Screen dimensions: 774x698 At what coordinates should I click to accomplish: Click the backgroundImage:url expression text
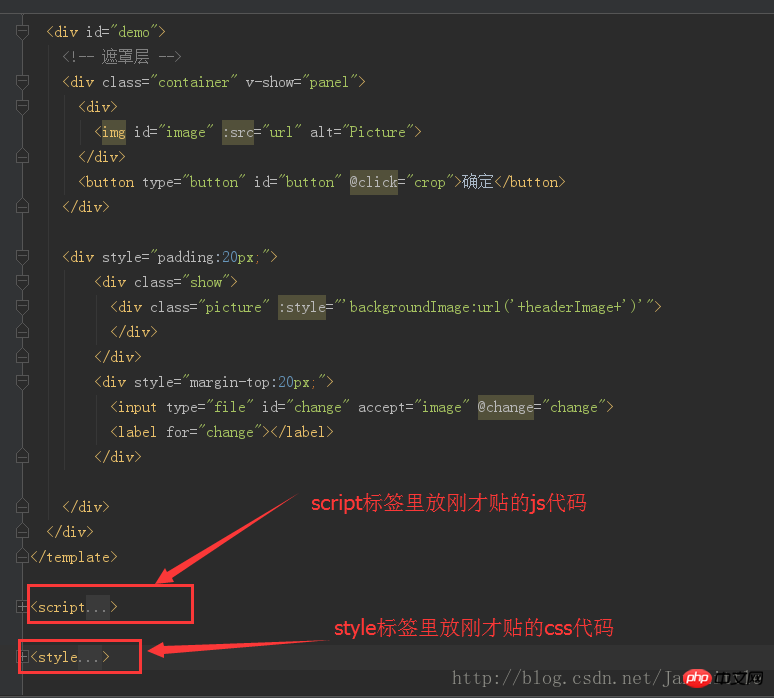[x=425, y=307]
